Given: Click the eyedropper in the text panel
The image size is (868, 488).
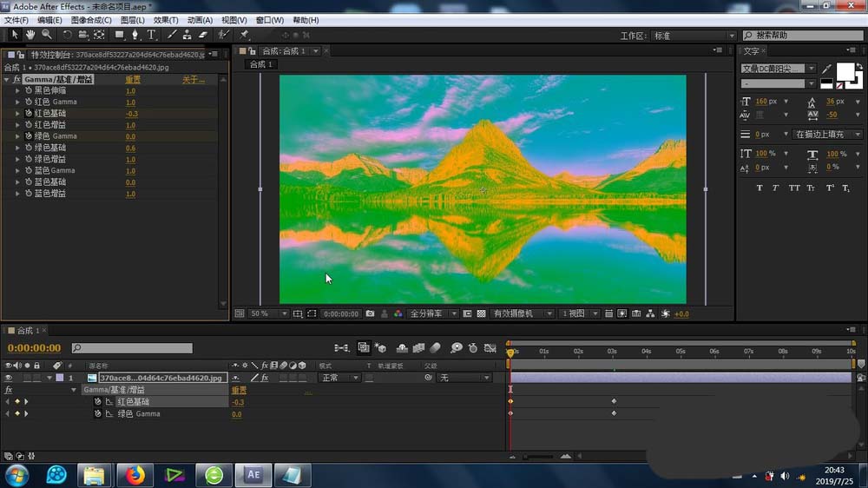Looking at the screenshot, I should tap(826, 69).
